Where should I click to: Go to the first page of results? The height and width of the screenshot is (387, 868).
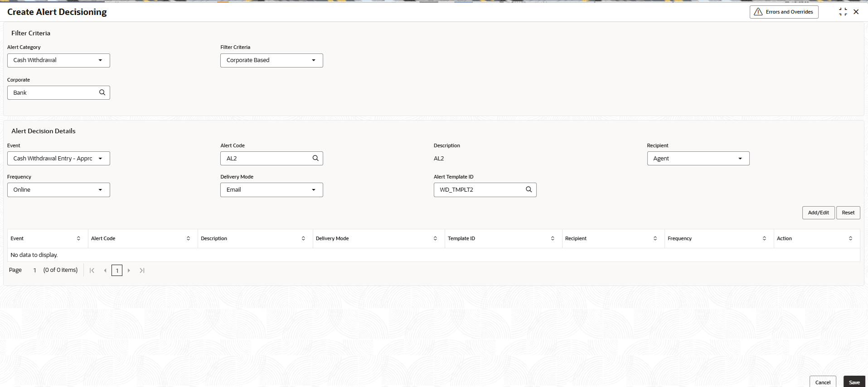pos(92,271)
